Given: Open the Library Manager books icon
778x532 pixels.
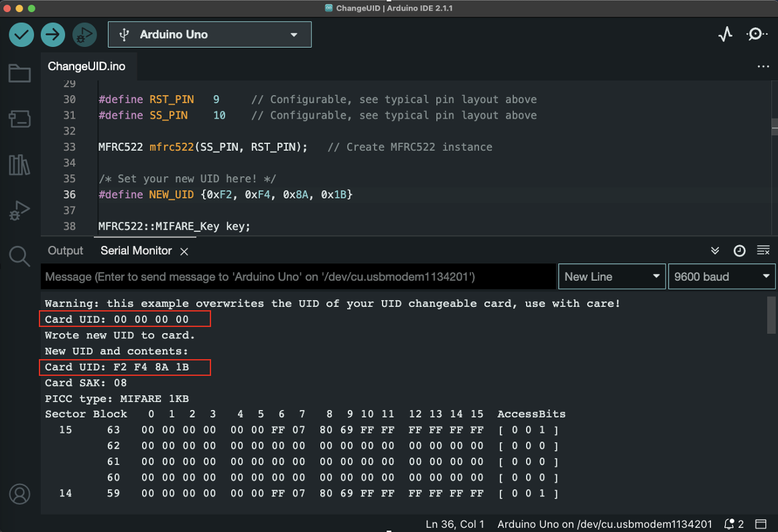Looking at the screenshot, I should (20, 164).
